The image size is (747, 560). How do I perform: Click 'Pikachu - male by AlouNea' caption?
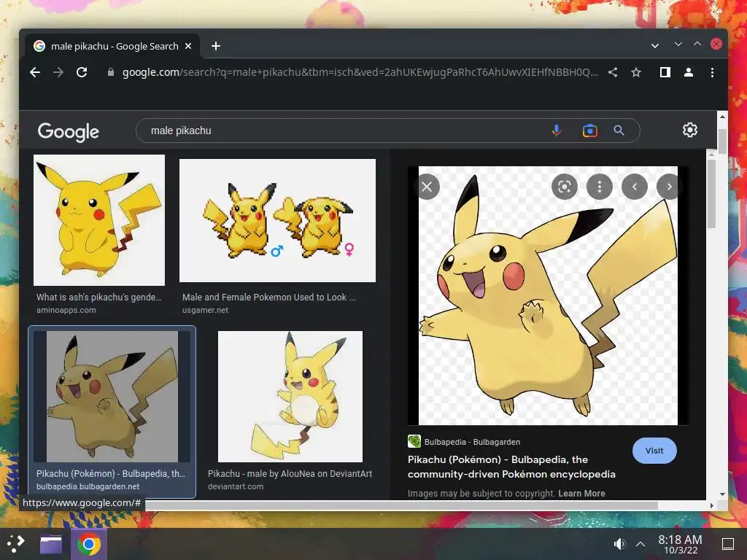(290, 474)
